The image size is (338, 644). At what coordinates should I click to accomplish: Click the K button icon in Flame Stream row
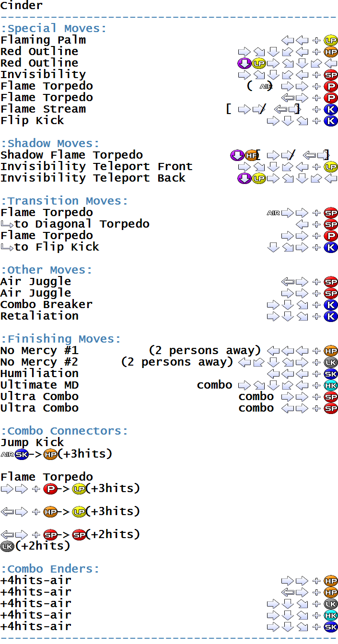(331, 109)
